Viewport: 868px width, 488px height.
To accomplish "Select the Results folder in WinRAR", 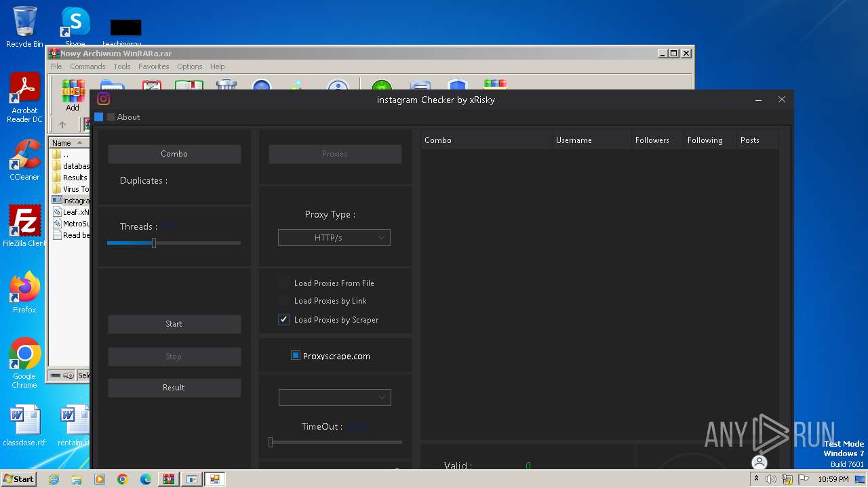I will [70, 178].
